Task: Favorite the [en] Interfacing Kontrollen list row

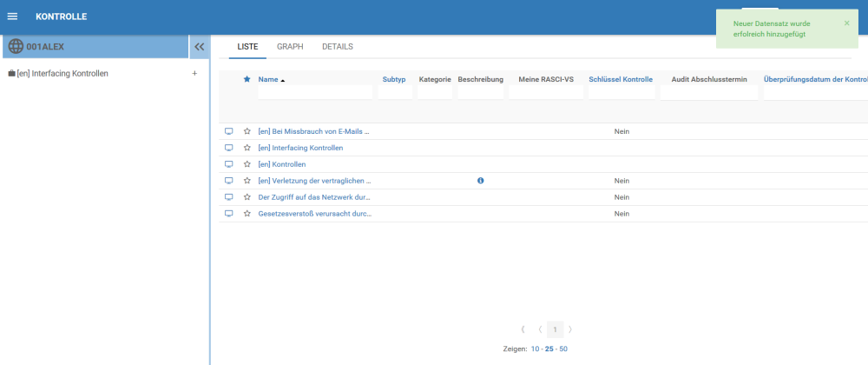Action: (x=247, y=148)
